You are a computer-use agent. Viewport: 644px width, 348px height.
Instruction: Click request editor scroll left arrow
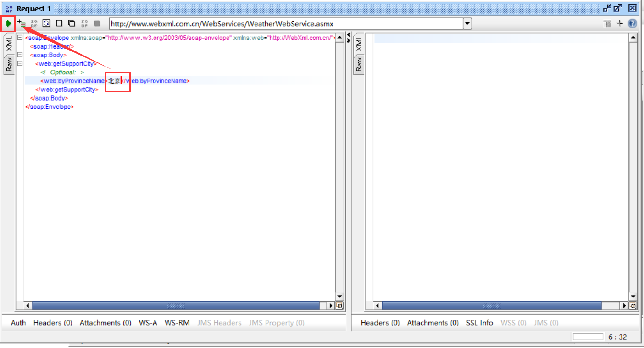click(x=28, y=305)
